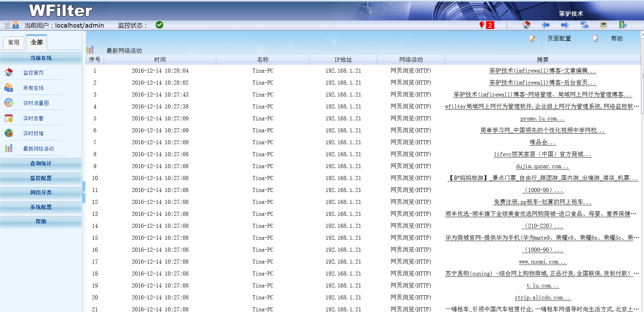Click the 时间 column header
Image resolution: width=644 pixels, height=312 pixels.
[x=160, y=60]
